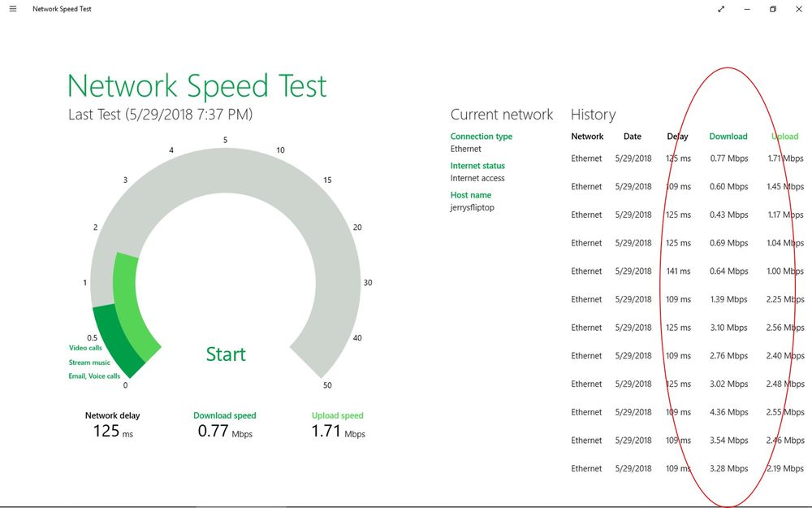Select the Last Test 5/29/2018 7:37 PM text

161,114
